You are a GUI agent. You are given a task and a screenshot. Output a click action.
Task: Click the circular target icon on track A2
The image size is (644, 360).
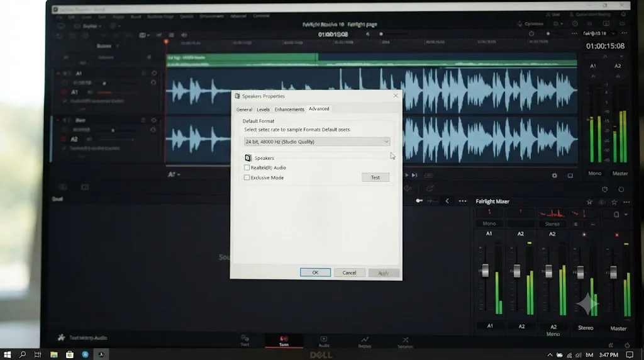153,120
